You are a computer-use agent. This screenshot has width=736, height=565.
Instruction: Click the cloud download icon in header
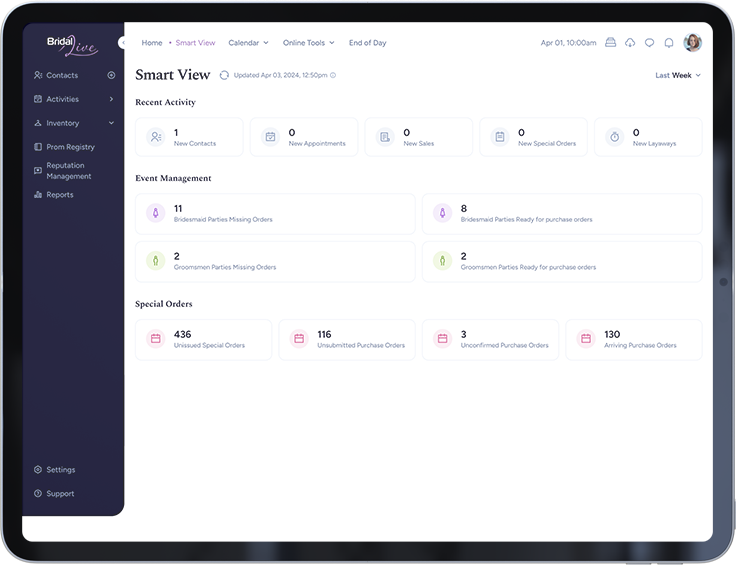pos(630,43)
